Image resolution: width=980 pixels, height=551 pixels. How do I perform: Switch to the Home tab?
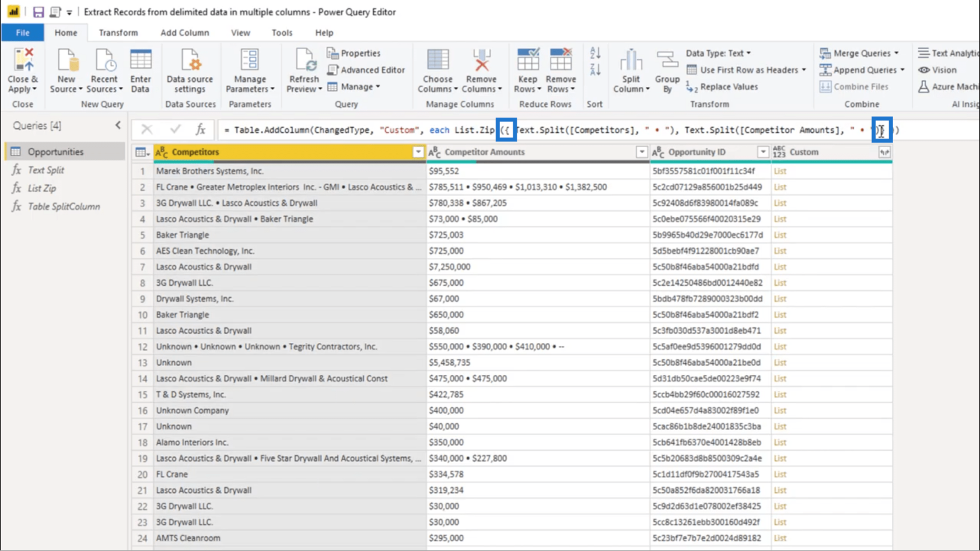[66, 33]
